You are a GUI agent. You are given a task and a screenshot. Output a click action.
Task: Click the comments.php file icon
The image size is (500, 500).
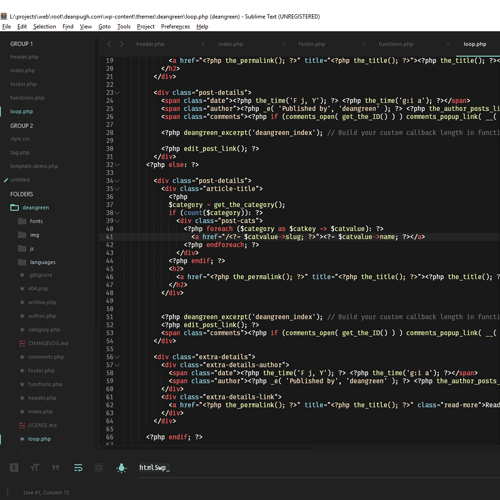(x=22, y=357)
